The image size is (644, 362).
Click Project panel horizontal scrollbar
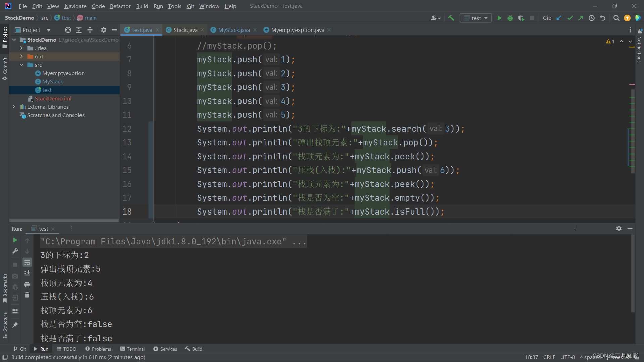pos(64,220)
